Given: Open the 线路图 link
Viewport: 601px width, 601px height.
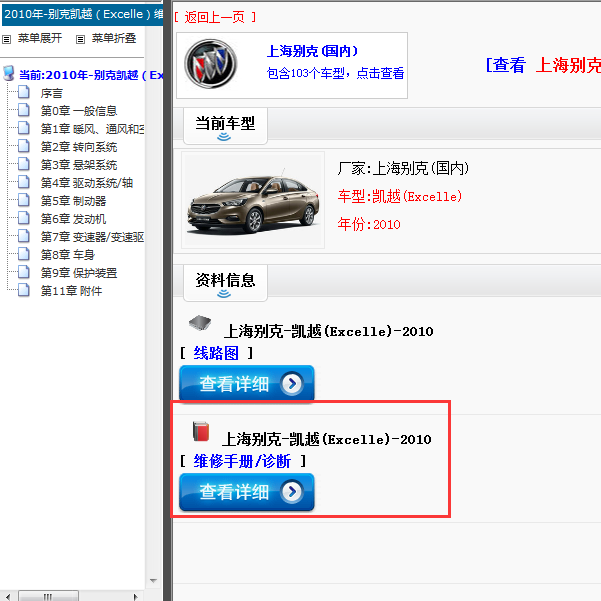Looking at the screenshot, I should [x=216, y=353].
